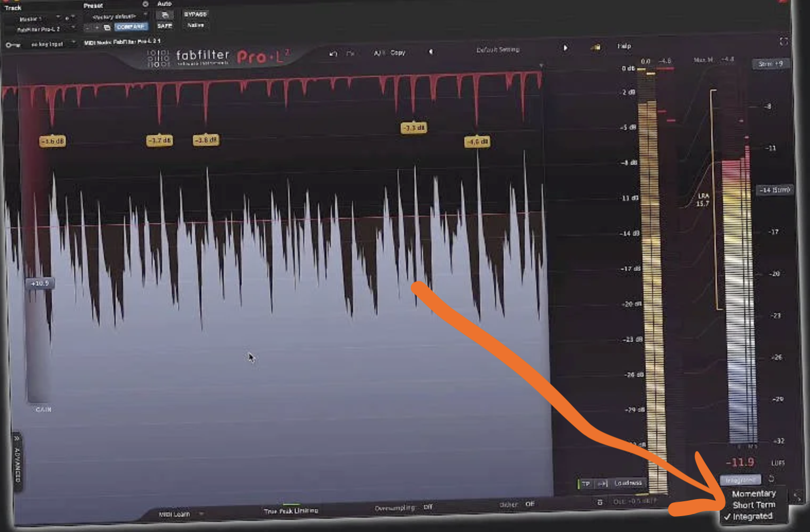
Task: Open the Default Setting preset menu
Action: tap(498, 50)
